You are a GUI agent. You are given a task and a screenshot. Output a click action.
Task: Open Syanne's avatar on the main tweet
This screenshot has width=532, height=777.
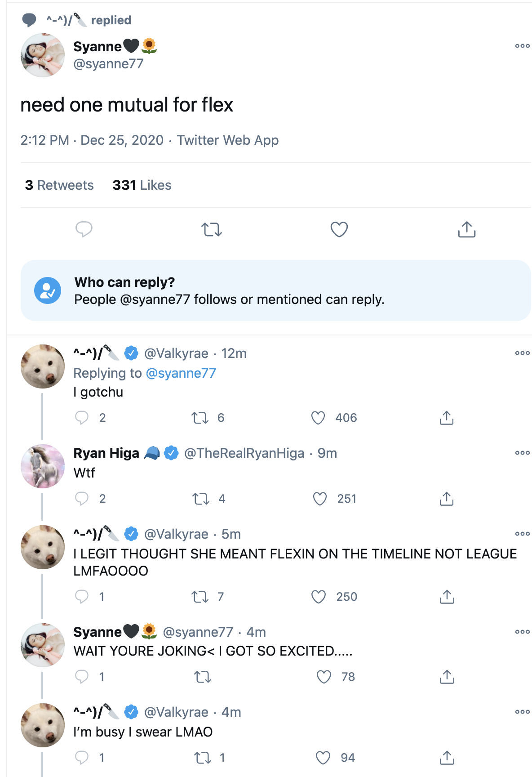coord(43,55)
